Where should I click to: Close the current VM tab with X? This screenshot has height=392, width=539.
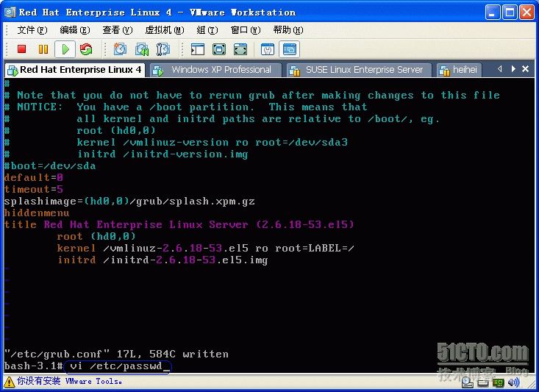pyautogui.click(x=525, y=69)
